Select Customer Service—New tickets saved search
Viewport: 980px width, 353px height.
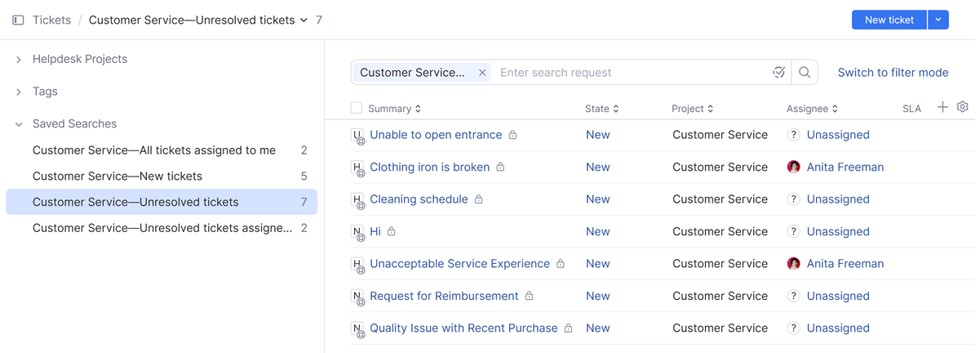point(118,176)
